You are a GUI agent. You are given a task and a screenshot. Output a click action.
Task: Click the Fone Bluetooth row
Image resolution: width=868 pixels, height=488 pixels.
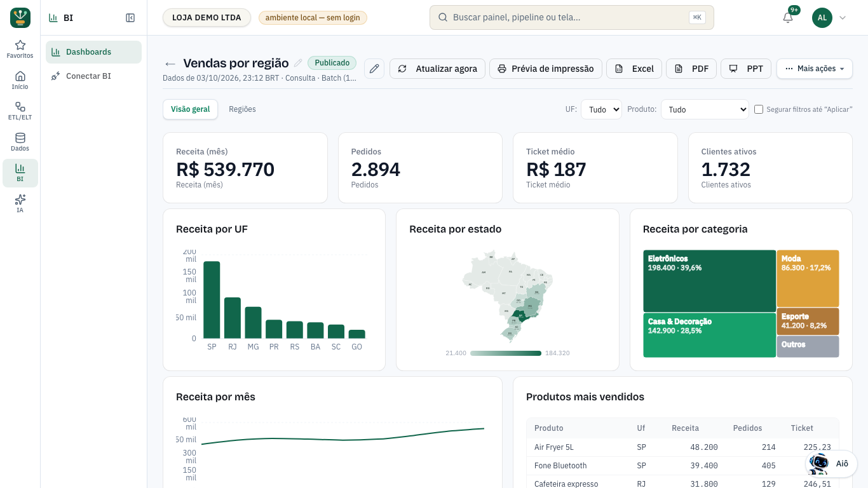pos(682,466)
